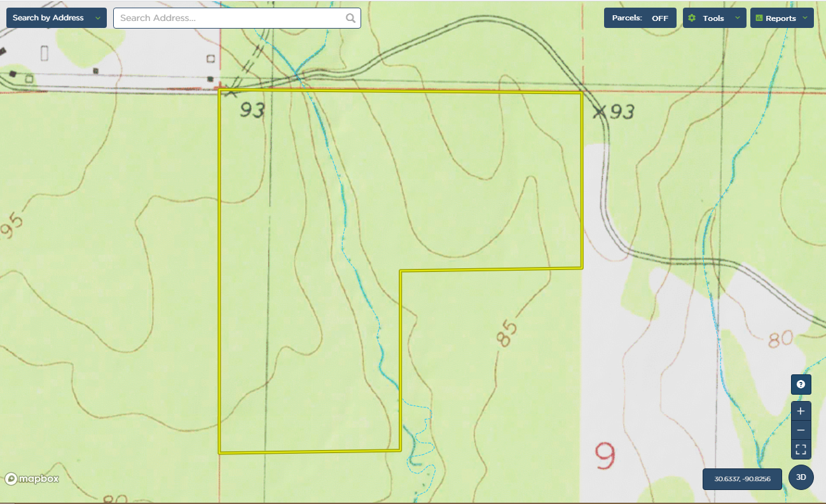Image resolution: width=826 pixels, height=504 pixels.
Task: Click the red section number 9 on map
Action: [605, 456]
